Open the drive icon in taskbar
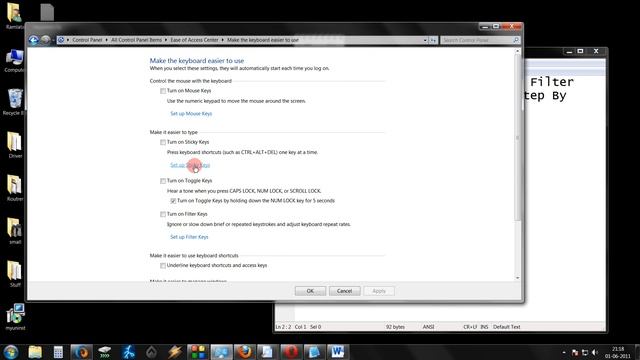Image resolution: width=640 pixels, height=360 pixels. coord(105,352)
